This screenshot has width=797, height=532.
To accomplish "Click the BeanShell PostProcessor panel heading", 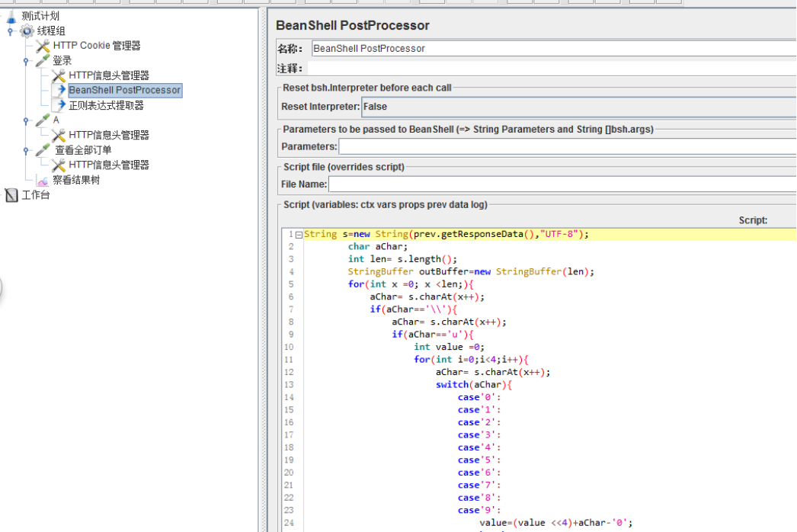I will click(353, 25).
